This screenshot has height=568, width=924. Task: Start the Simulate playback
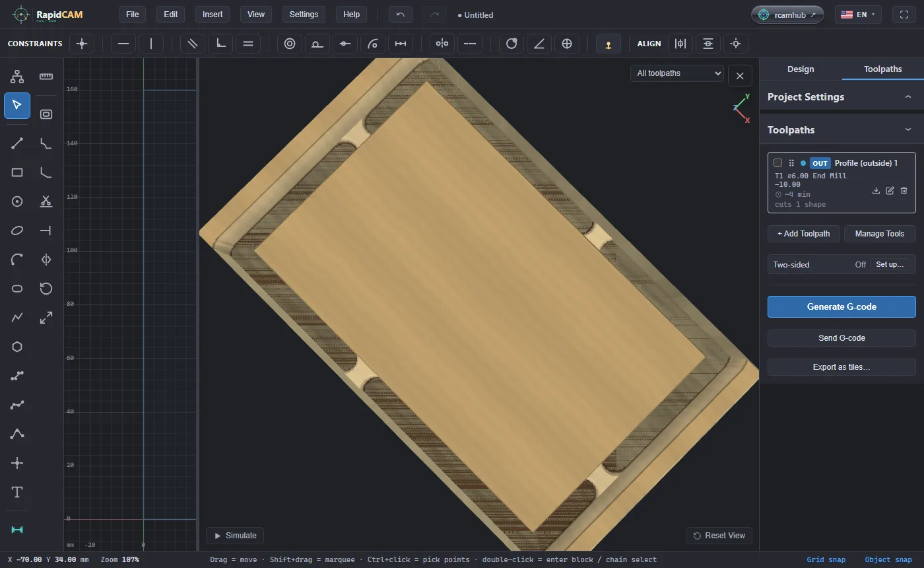[x=236, y=536]
